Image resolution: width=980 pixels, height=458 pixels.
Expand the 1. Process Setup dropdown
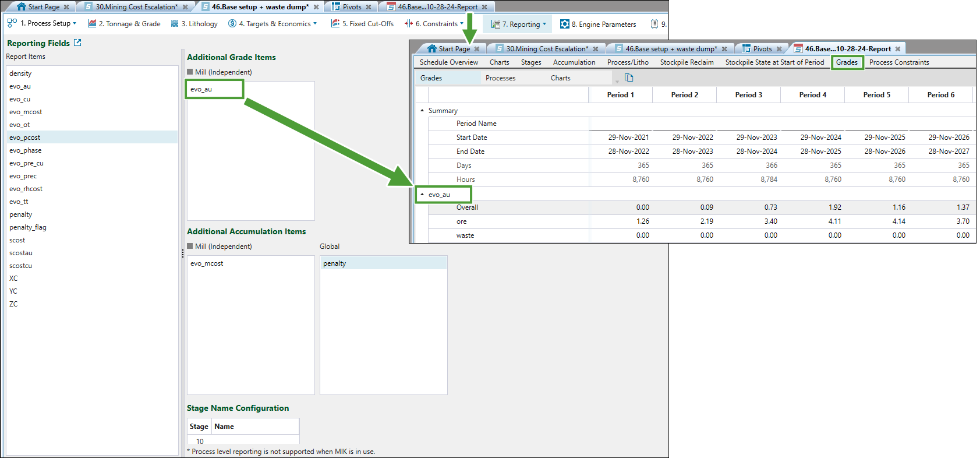pyautogui.click(x=75, y=23)
